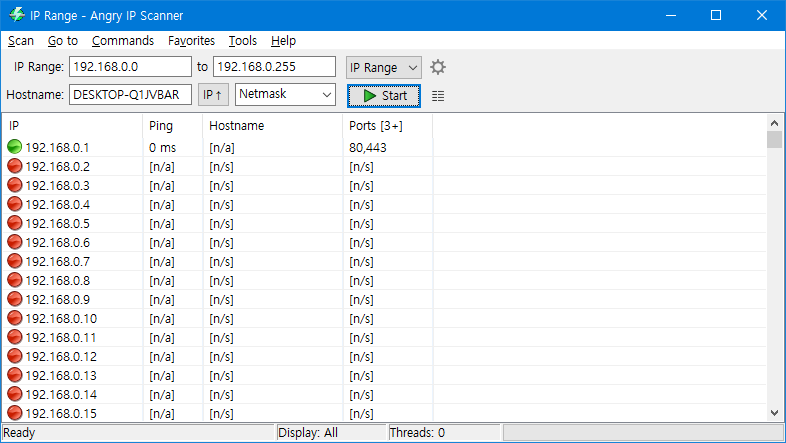
Task: Click the red status dot for 192.168.0.4
Action: (x=15, y=204)
